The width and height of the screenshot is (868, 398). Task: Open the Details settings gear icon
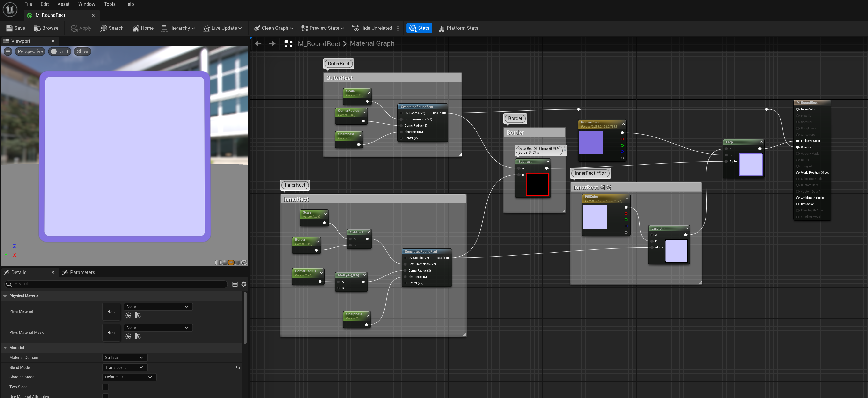244,284
